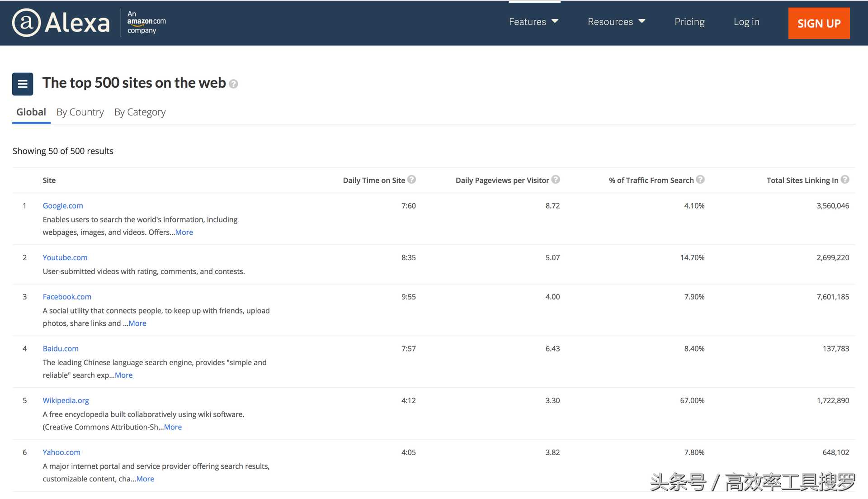868x499 pixels.
Task: Open the Pricing page
Action: tap(689, 22)
